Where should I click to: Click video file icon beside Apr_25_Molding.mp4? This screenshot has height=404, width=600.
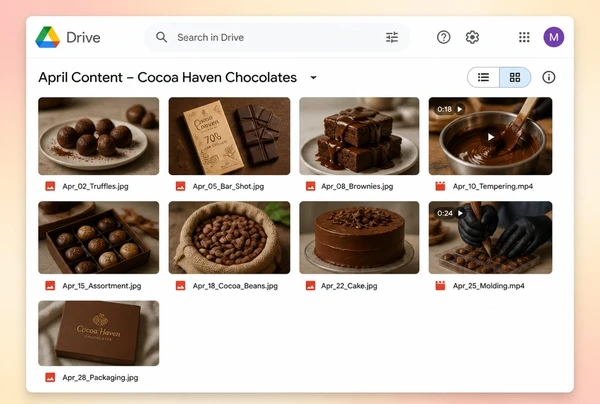tap(440, 286)
